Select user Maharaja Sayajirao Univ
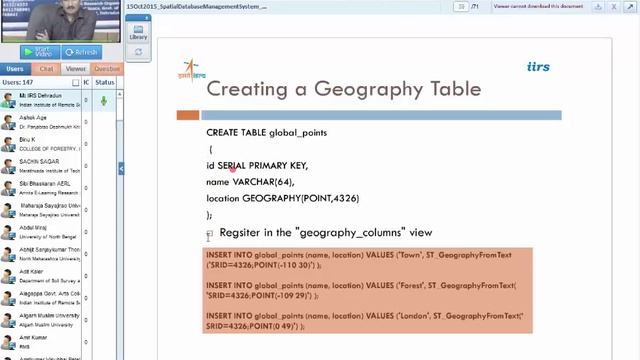This screenshot has width=640, height=360. pos(41,210)
